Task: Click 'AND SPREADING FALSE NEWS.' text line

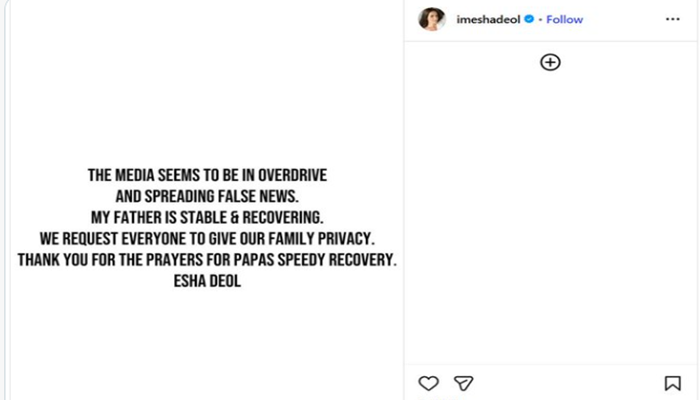Action: coord(207,197)
